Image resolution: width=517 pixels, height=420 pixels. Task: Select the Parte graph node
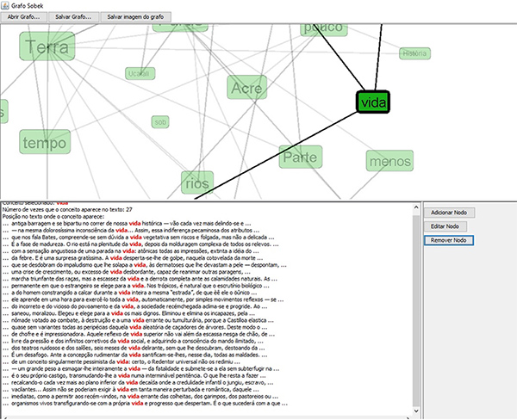coord(301,157)
